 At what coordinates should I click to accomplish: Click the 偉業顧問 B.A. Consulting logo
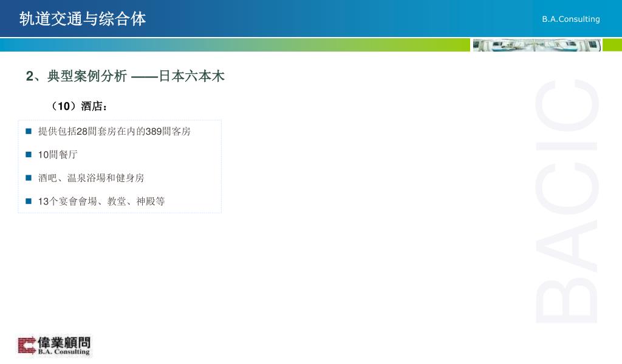pos(54,346)
